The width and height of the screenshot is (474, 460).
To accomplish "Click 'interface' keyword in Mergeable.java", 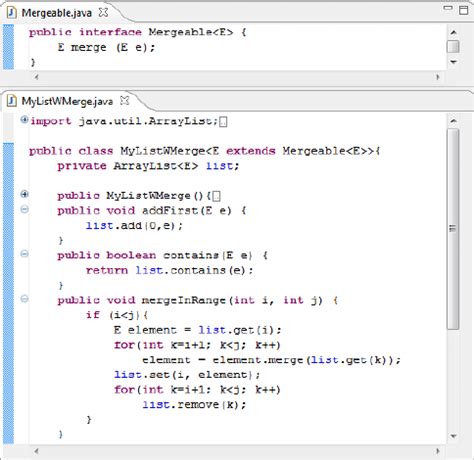I will pos(110,32).
